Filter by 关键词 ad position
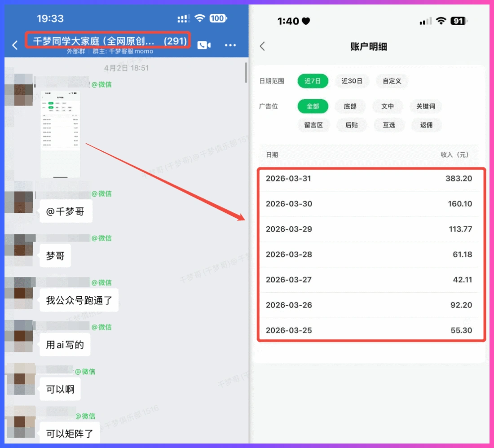This screenshot has width=494, height=448. [x=426, y=106]
